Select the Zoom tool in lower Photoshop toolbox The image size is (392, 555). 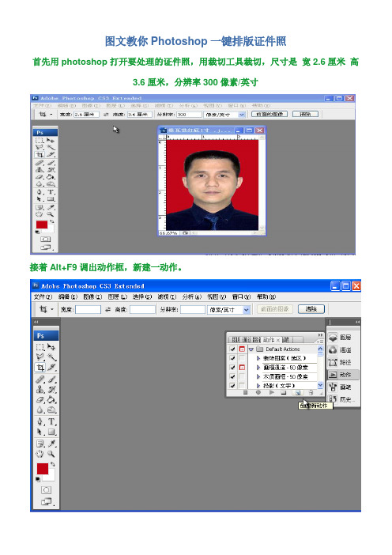coord(51,454)
